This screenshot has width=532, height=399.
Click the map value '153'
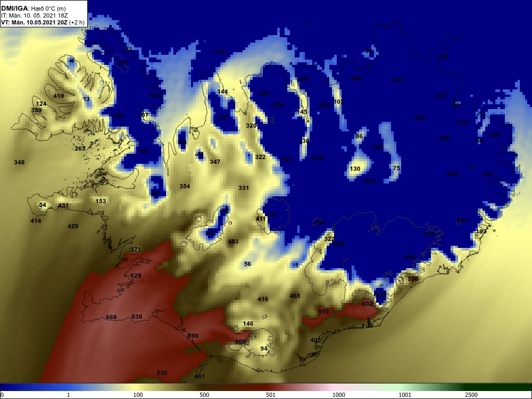point(101,201)
